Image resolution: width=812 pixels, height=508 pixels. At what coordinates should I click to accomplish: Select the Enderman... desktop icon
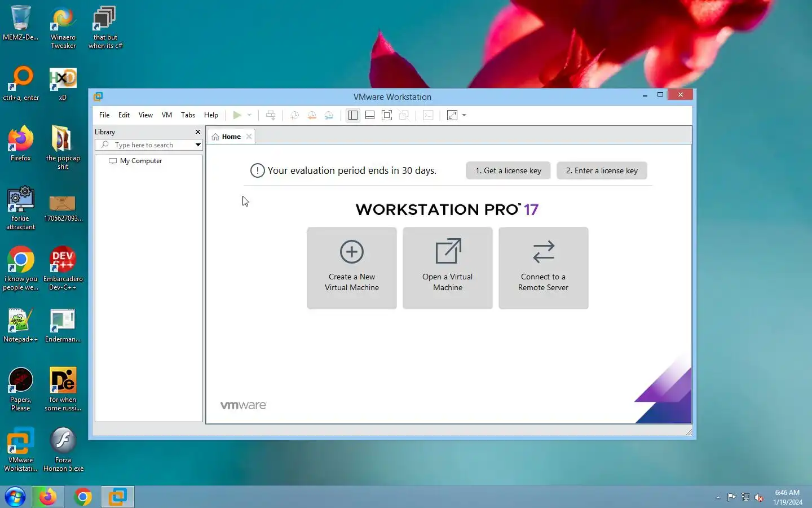pos(63,326)
